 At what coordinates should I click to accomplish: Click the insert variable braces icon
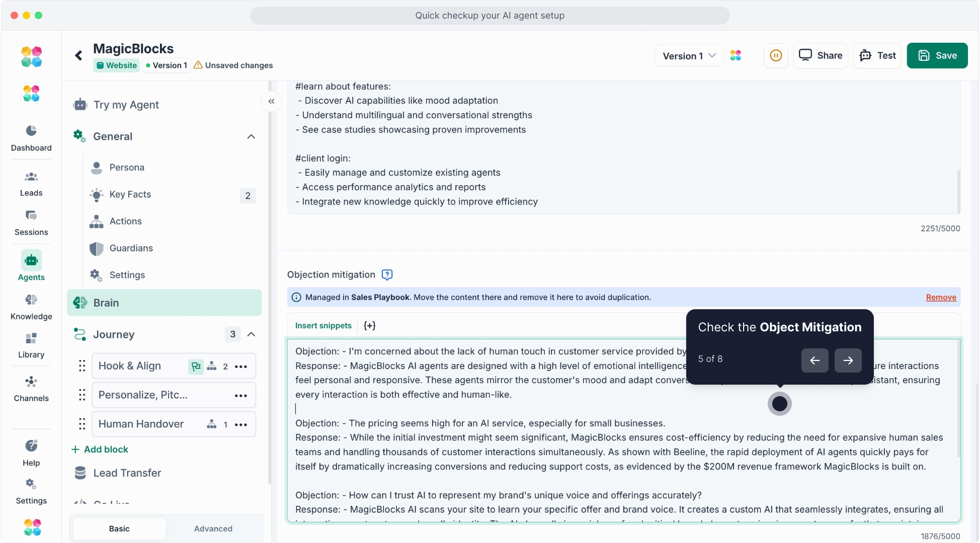coord(369,326)
